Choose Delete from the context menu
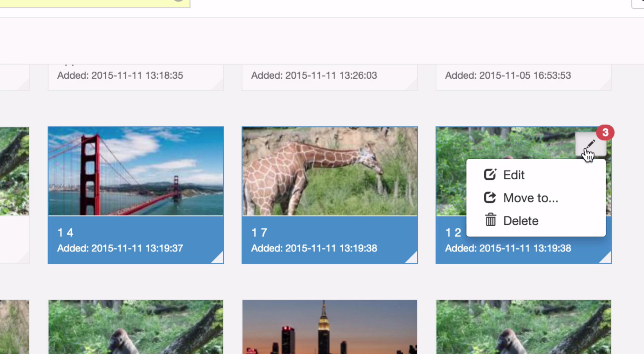This screenshot has height=354, width=644. pos(521,221)
